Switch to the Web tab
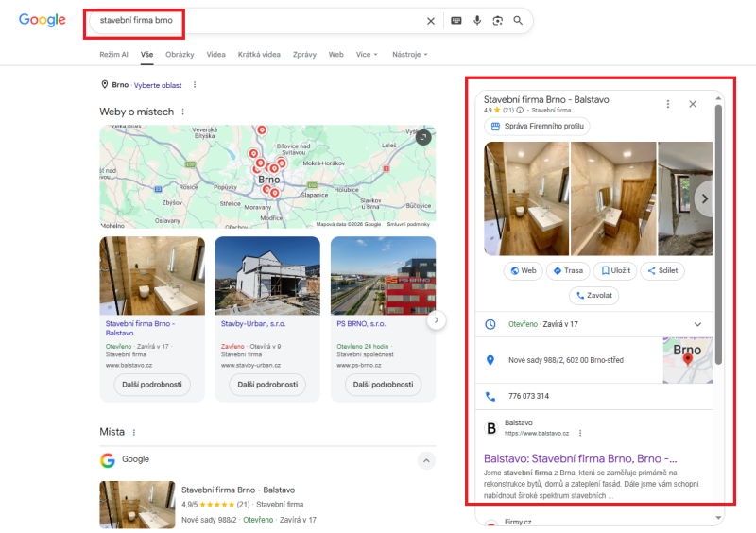 click(336, 55)
